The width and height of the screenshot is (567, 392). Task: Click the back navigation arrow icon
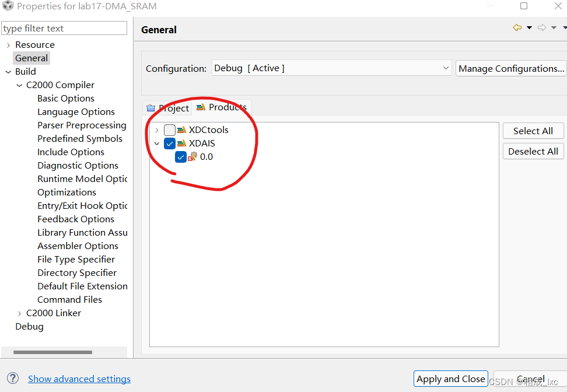[517, 27]
